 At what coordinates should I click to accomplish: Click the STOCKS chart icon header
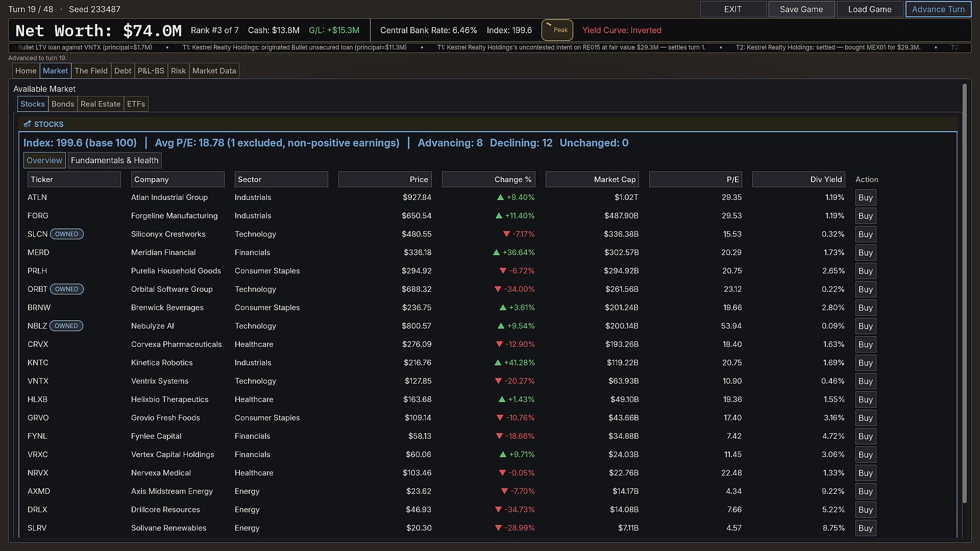click(27, 124)
